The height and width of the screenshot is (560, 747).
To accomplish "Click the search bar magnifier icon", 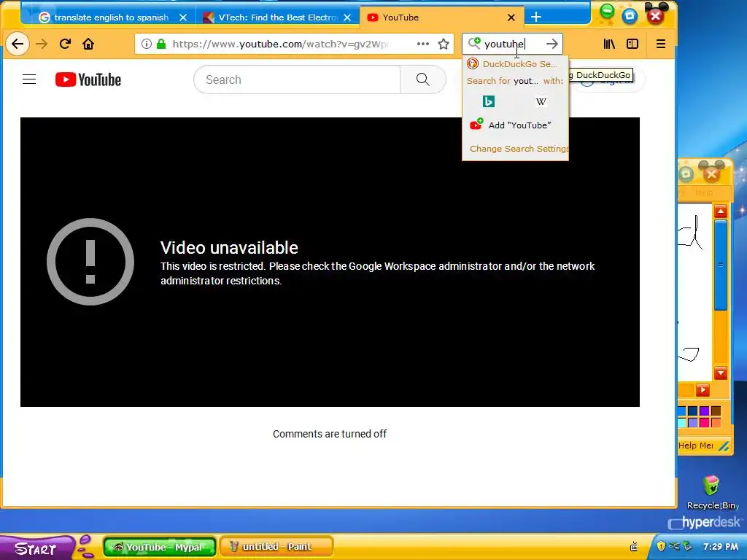I will pos(474,43).
